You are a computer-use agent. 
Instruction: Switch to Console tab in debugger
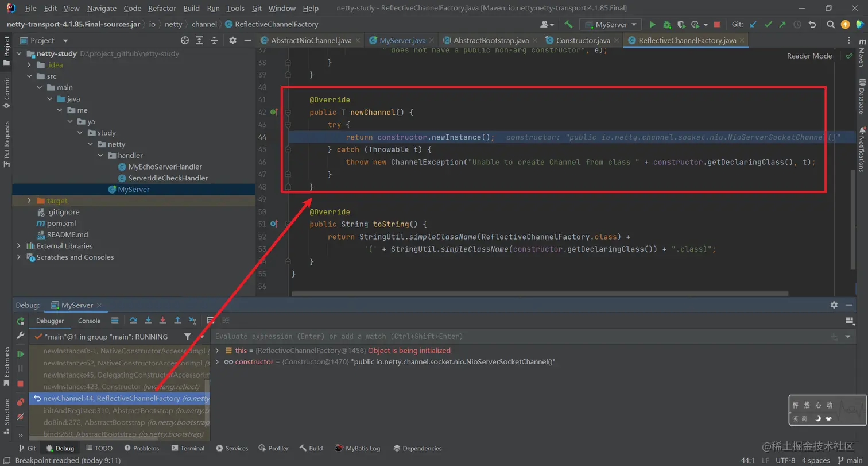click(x=89, y=321)
